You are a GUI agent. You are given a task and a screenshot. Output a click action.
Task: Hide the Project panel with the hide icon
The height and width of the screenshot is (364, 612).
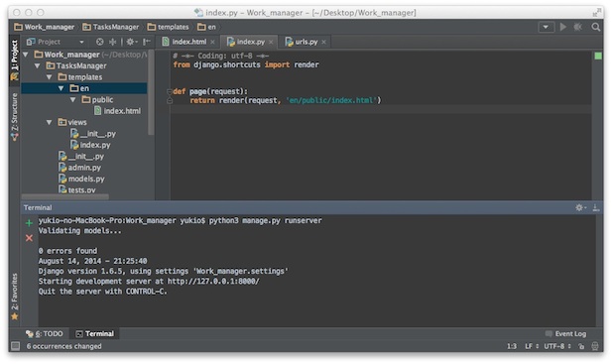[x=147, y=42]
